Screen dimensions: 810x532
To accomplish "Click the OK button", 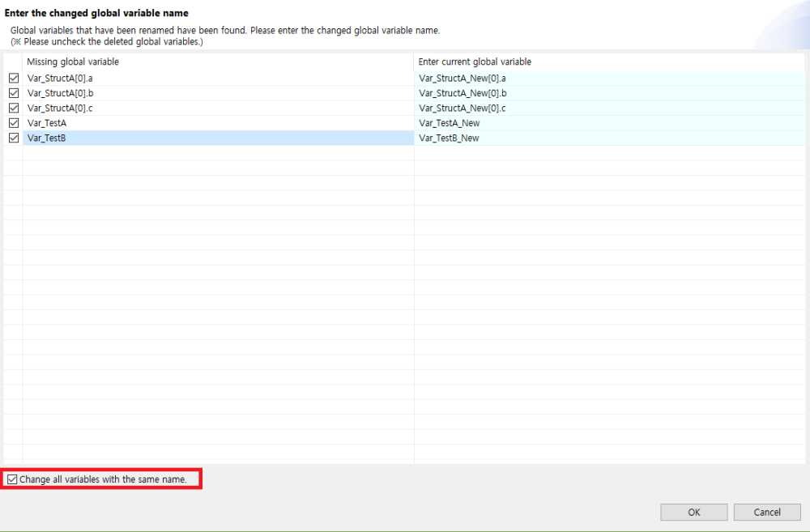I will coord(693,512).
